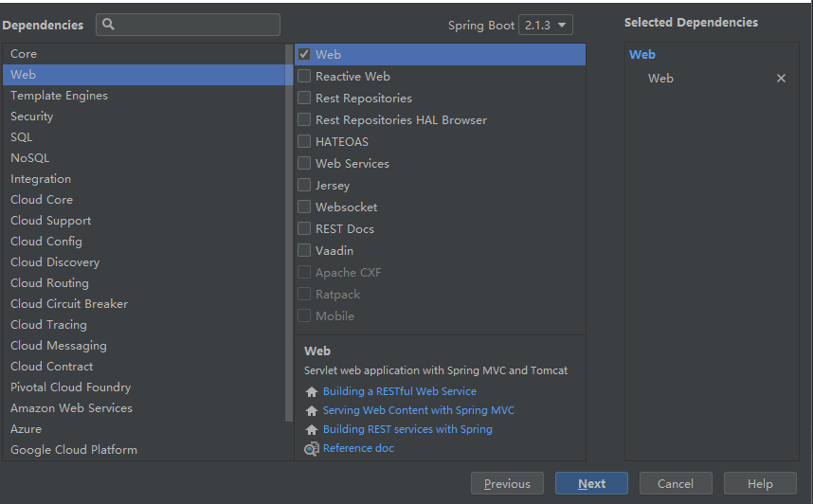Check the Rest Repositories checkbox

(304, 98)
